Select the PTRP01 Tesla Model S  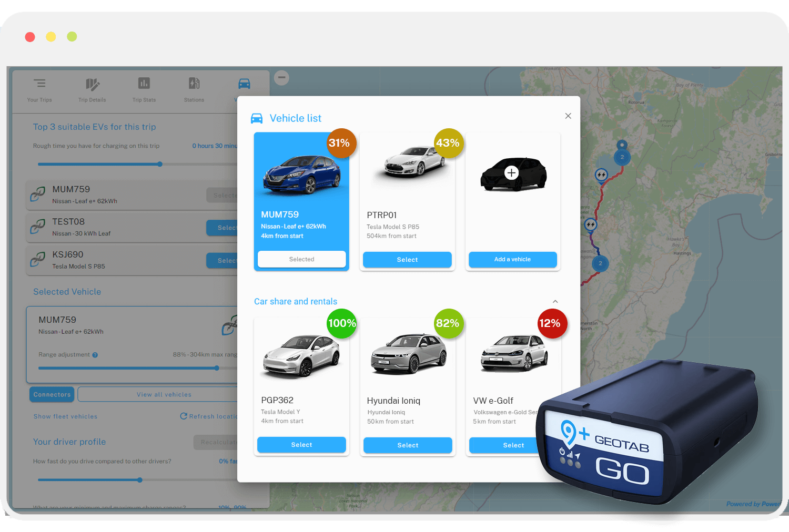pyautogui.click(x=407, y=260)
